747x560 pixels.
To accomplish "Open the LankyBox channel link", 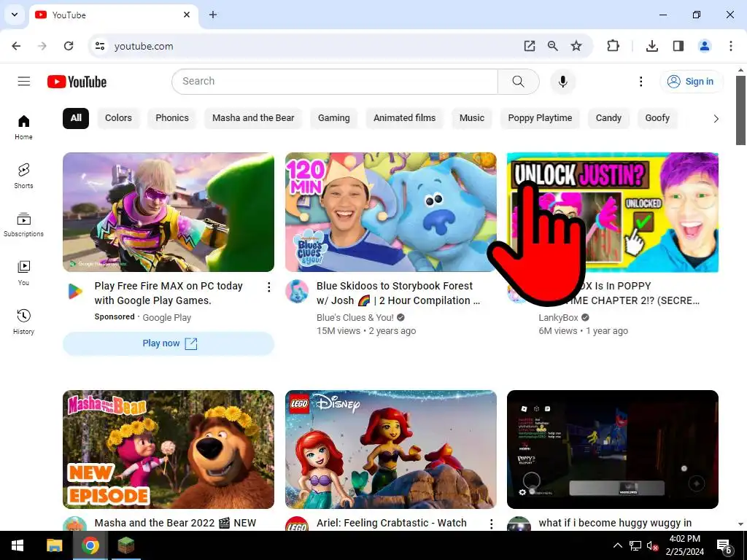I will pos(558,318).
